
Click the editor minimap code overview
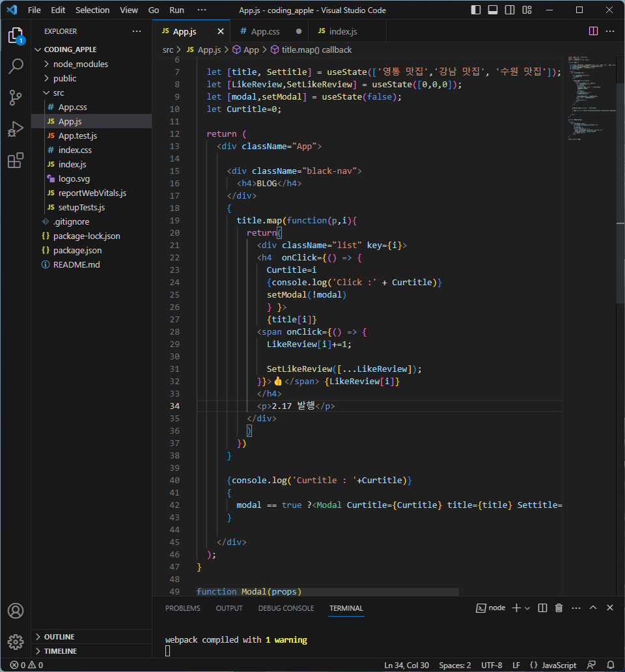(592, 98)
